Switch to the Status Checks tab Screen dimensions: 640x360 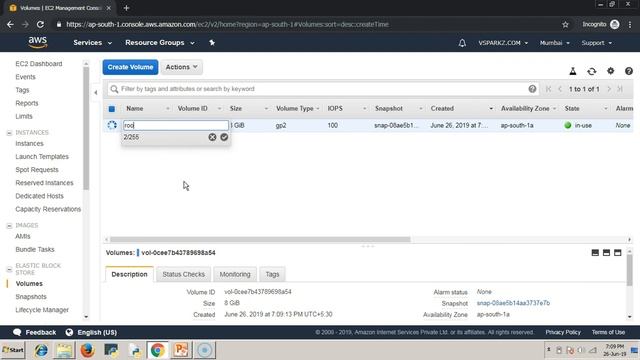(x=184, y=274)
